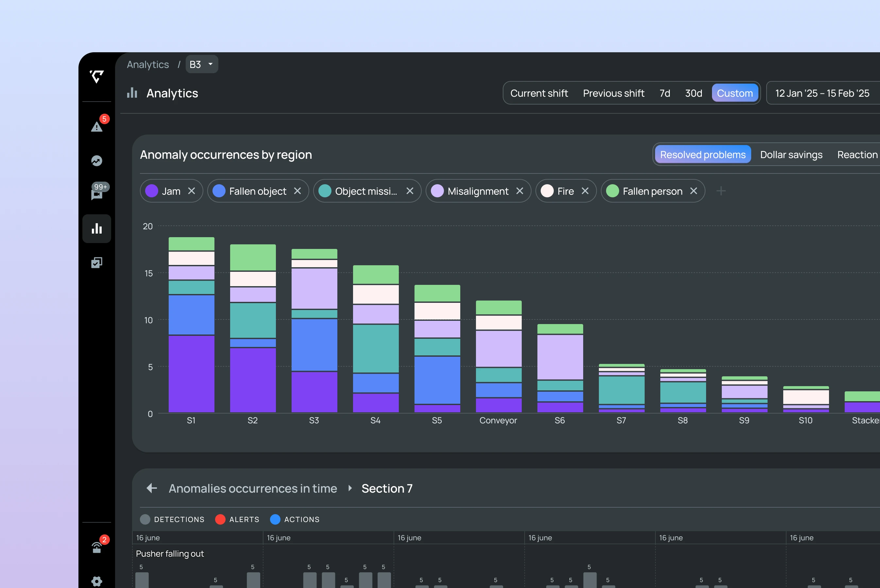
Task: Click the back arrow beside Anomalies occurrences
Action: (152, 488)
